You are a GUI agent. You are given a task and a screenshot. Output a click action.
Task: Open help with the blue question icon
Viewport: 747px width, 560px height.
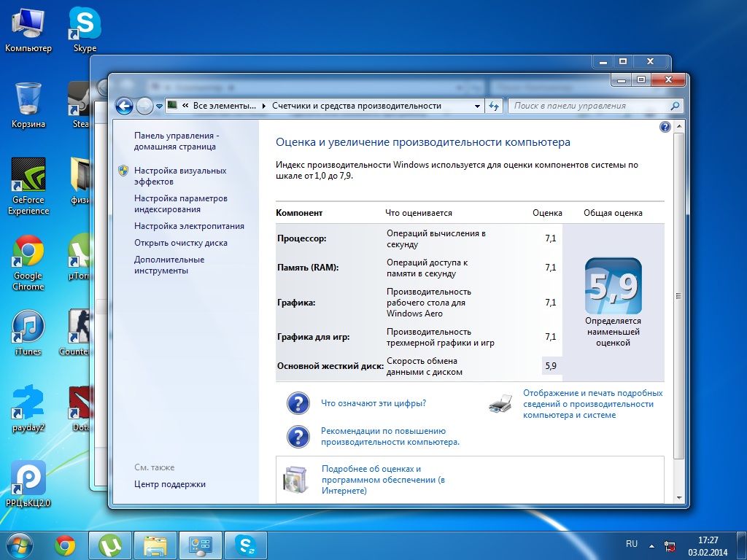click(665, 127)
